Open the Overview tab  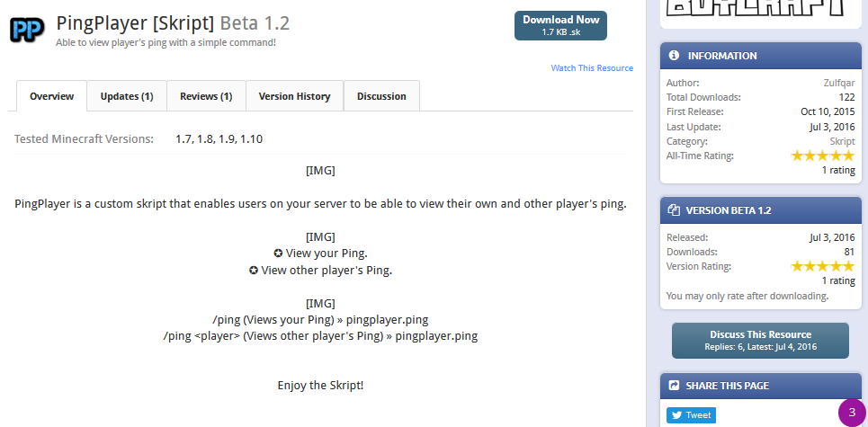[51, 96]
